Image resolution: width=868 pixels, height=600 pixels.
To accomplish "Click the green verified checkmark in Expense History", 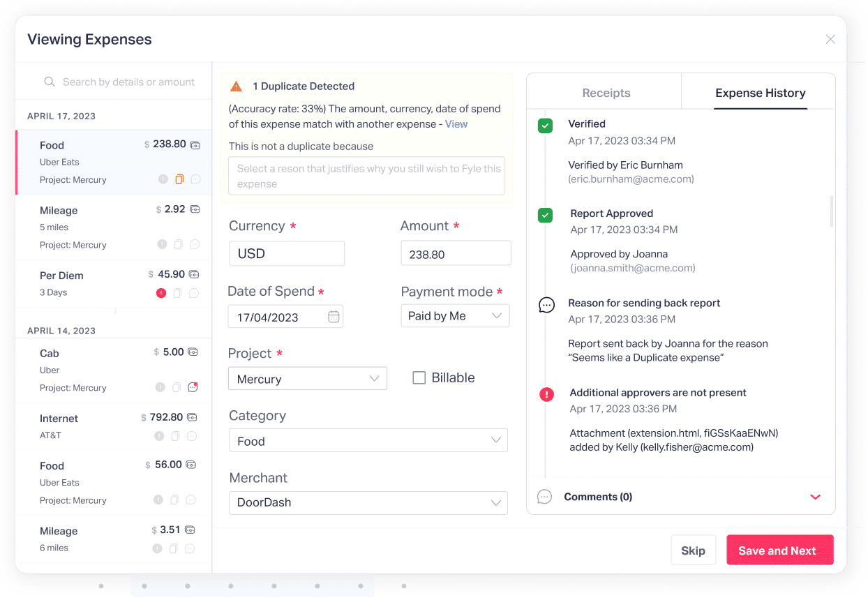I will tap(545, 126).
